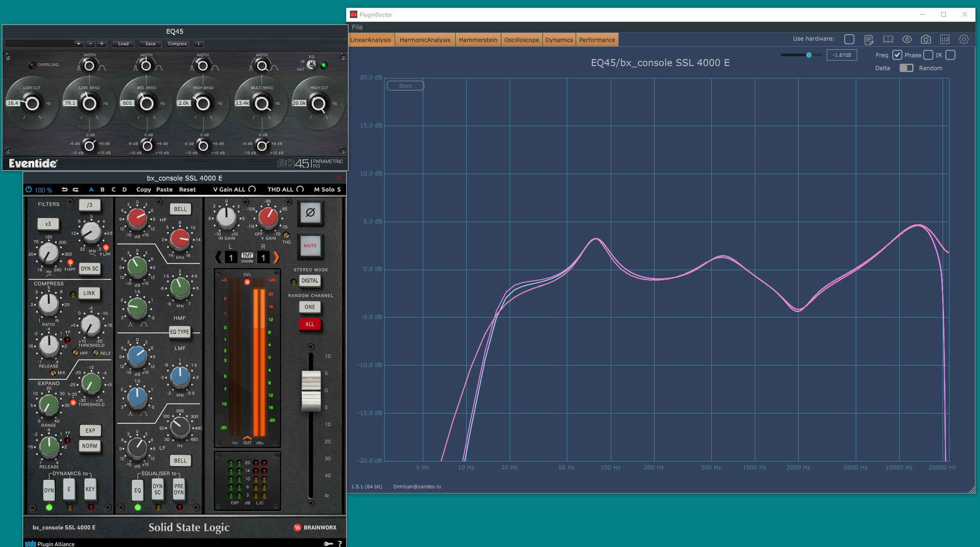
Task: Click the EQ45 Load button
Action: 123,44
